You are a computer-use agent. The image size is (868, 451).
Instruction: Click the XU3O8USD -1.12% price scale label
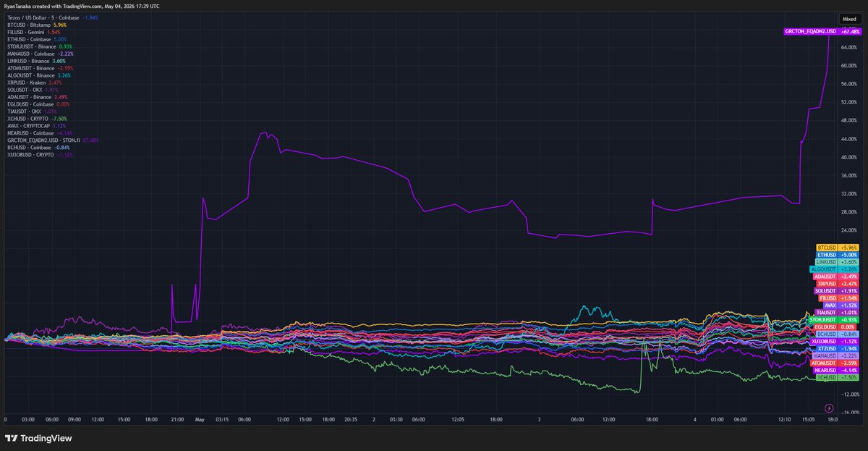click(x=835, y=341)
